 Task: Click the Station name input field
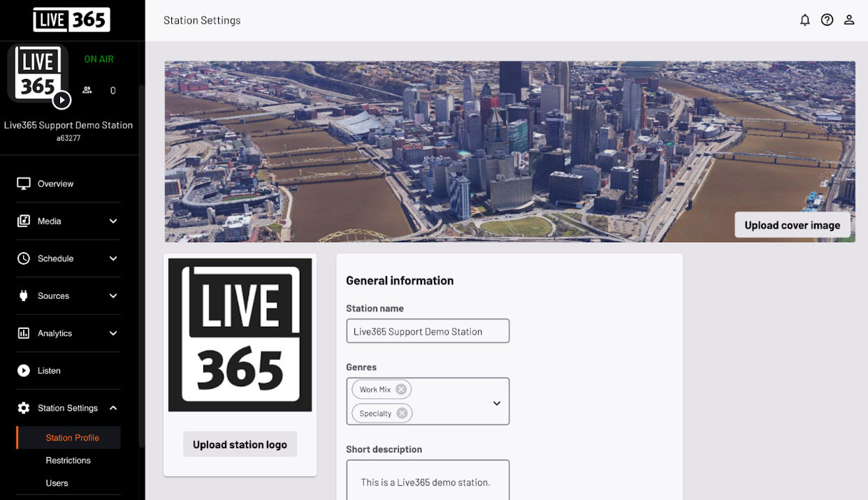click(428, 331)
